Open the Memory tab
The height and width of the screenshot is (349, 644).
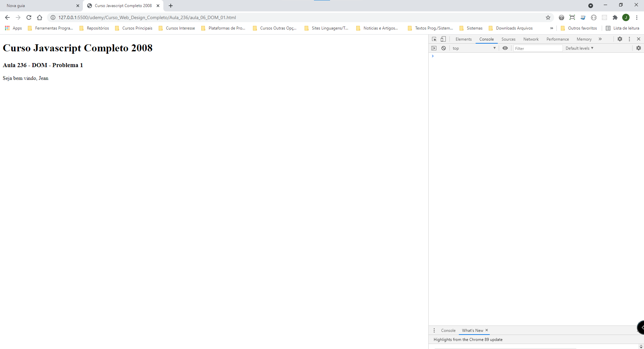[584, 39]
